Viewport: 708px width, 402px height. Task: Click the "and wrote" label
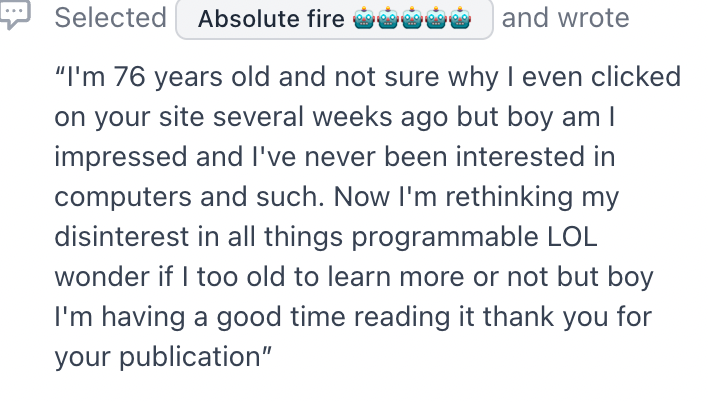pyautogui.click(x=565, y=18)
